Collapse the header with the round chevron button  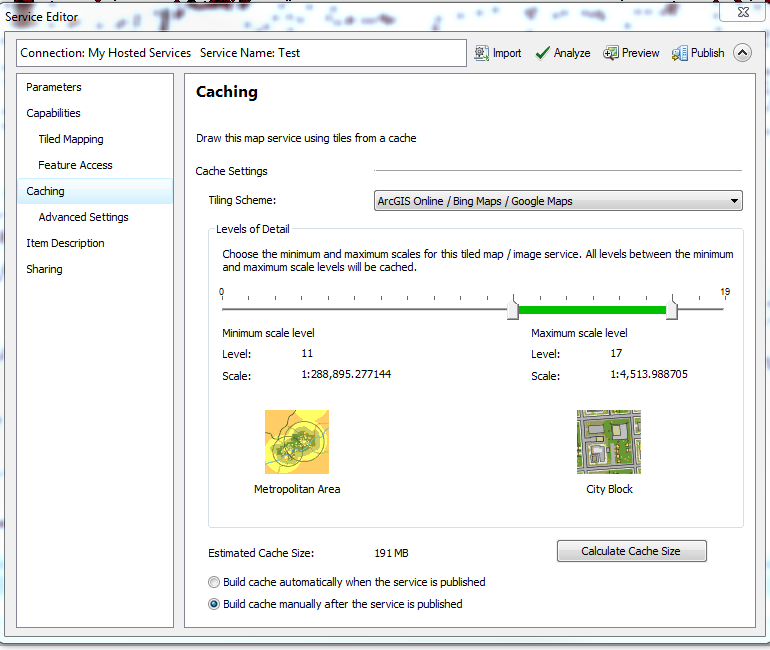click(742, 53)
